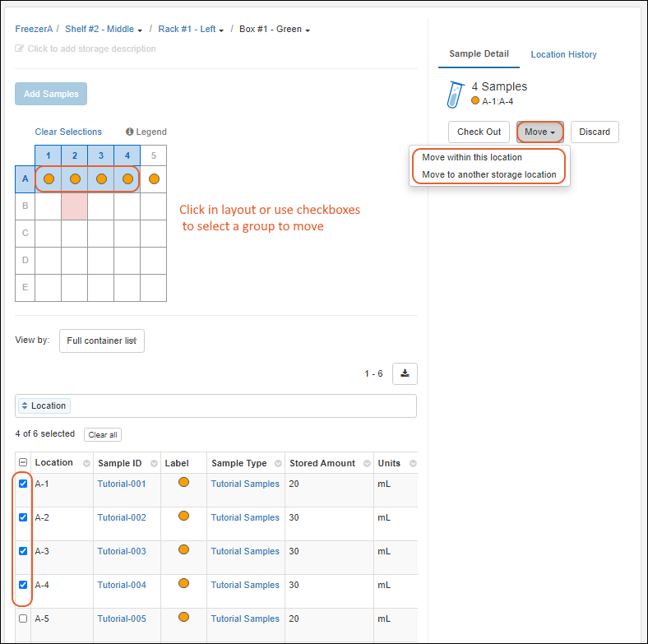Click the download export icon button
The image size is (648, 644).
[405, 373]
